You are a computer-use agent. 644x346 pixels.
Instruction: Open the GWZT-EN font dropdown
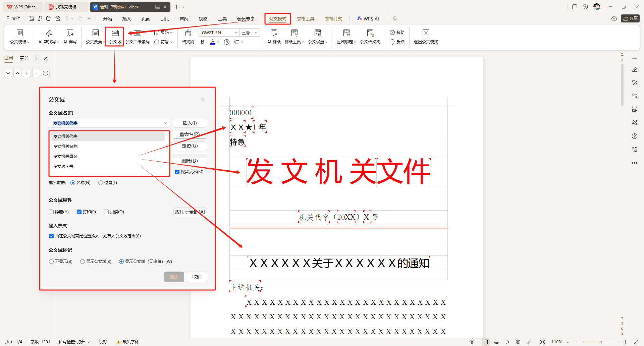point(236,33)
